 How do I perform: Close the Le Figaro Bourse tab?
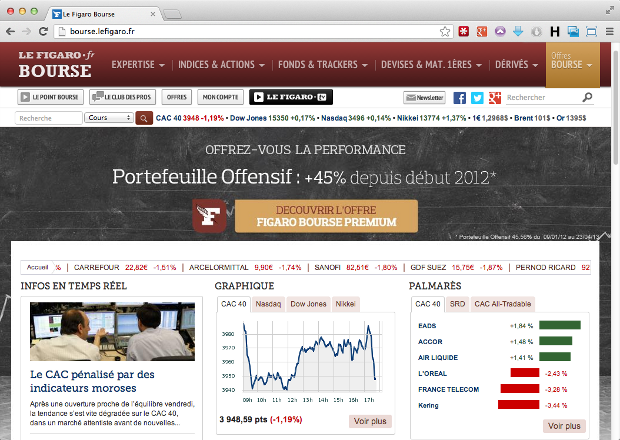153,14
